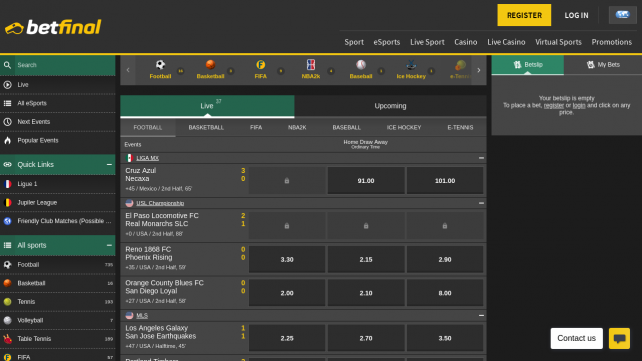Click the Table Tennis paddle icon

(7, 339)
